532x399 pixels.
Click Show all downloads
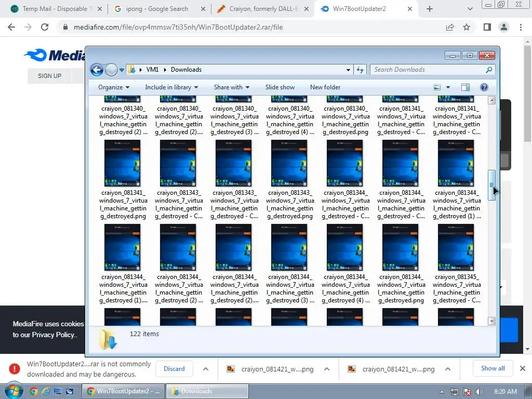click(x=493, y=368)
